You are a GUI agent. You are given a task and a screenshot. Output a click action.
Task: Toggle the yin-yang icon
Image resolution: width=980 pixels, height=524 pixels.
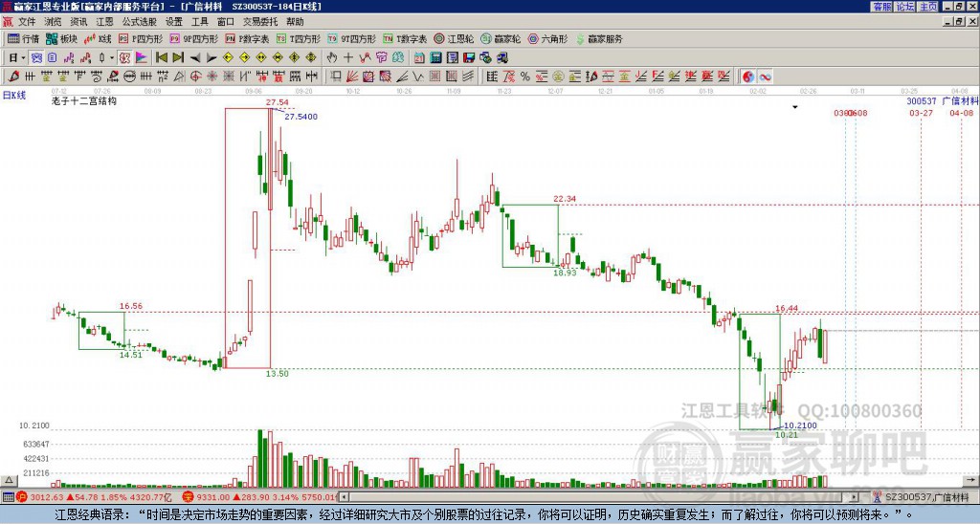coord(748,76)
